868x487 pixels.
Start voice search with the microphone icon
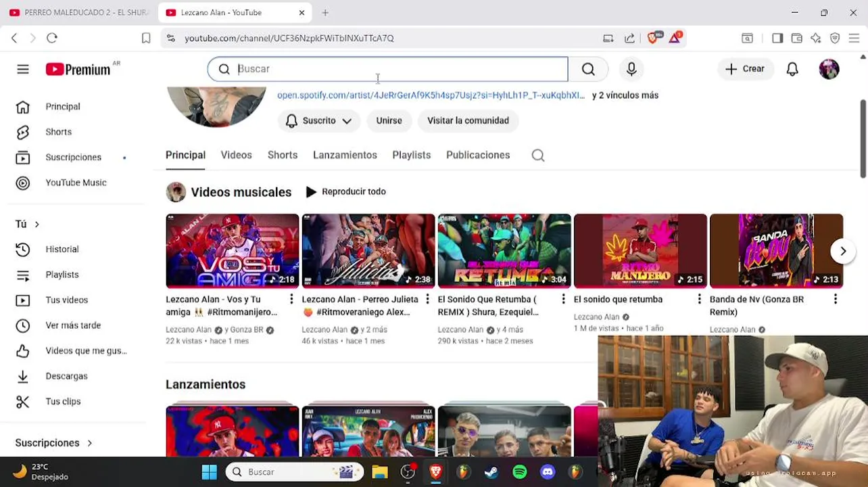coord(631,69)
